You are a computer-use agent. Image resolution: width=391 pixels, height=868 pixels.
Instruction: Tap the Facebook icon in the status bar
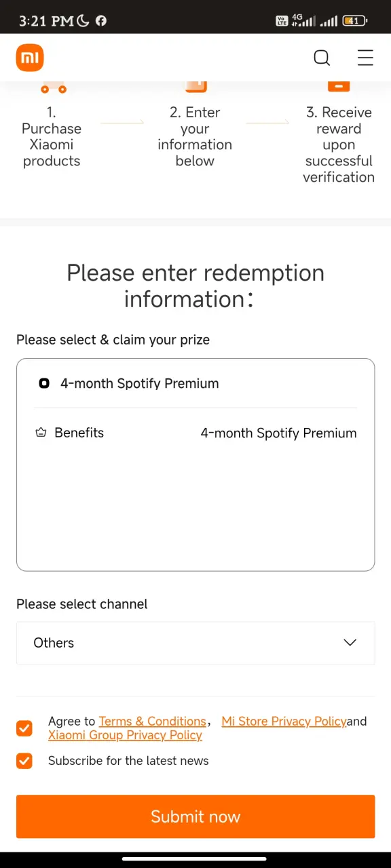click(101, 21)
